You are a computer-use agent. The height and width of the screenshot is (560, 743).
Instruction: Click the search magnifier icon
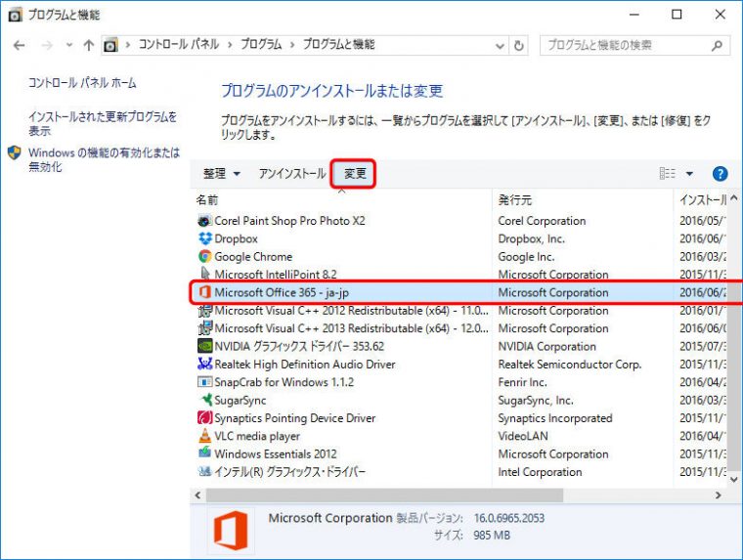pos(718,46)
